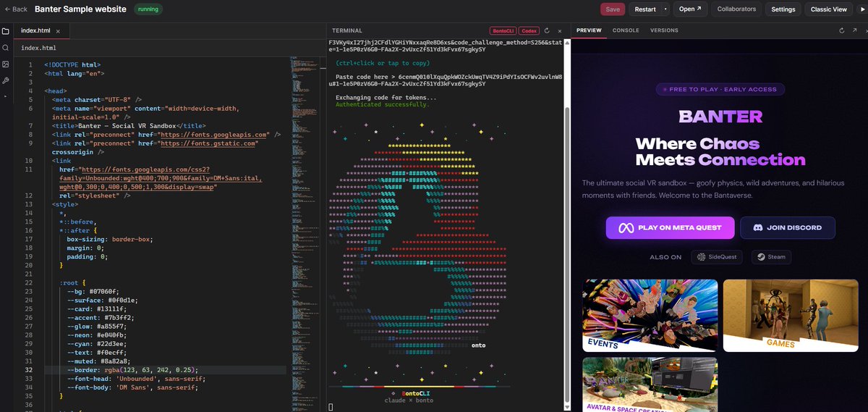Open the Collaborators panel
868x412 pixels.
tap(736, 9)
